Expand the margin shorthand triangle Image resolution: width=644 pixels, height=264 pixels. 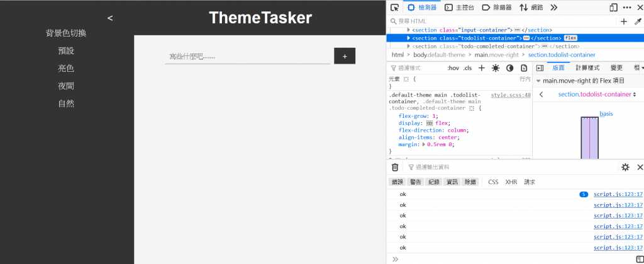tap(425, 144)
